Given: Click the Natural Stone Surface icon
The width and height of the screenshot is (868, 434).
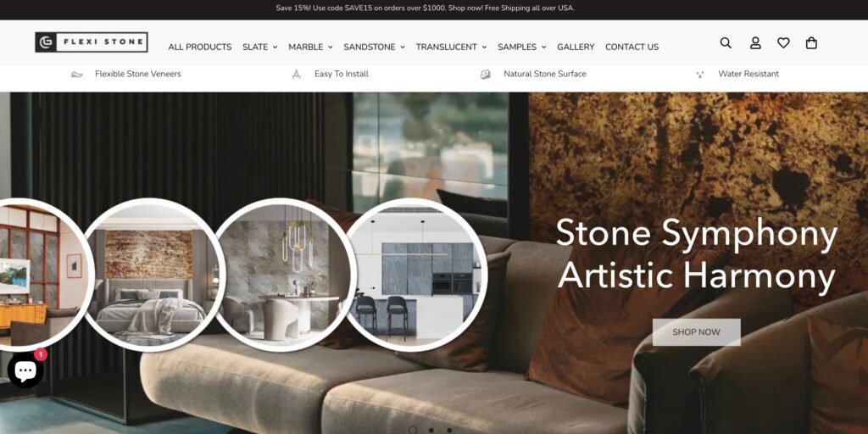Looking at the screenshot, I should click(x=485, y=75).
